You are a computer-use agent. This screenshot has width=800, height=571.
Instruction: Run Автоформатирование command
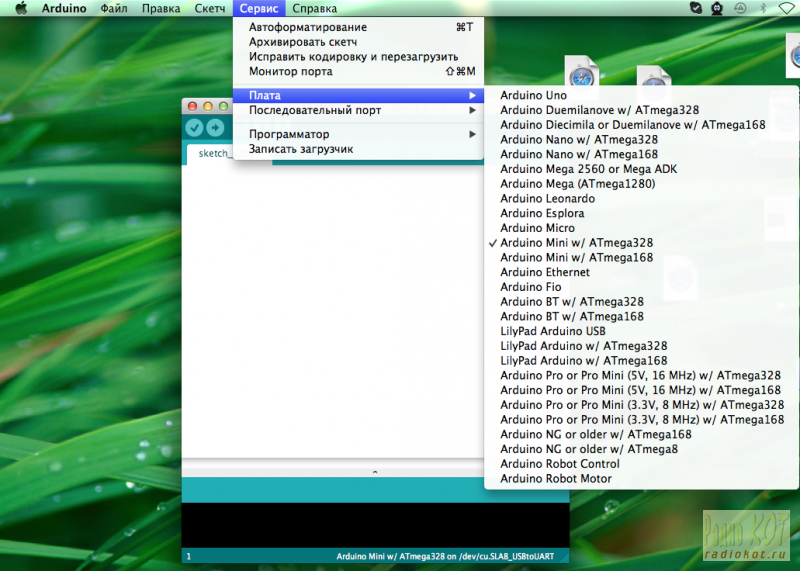click(x=358, y=27)
